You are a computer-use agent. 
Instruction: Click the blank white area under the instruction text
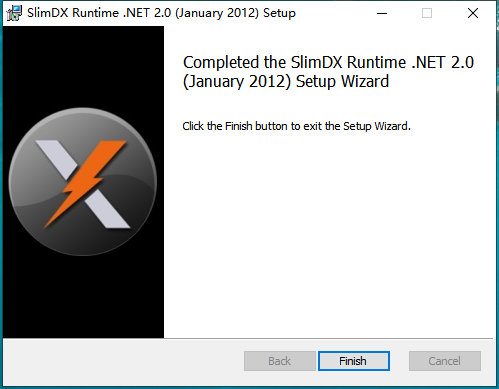coord(328,233)
